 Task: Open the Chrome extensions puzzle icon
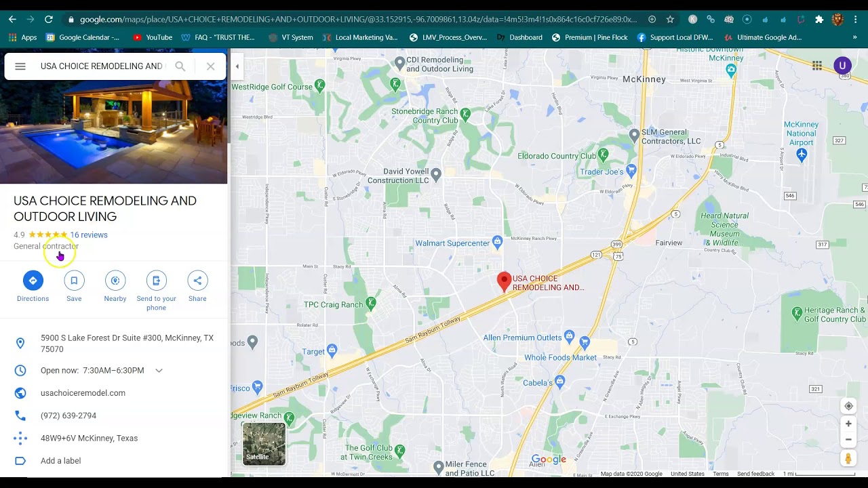tap(819, 20)
